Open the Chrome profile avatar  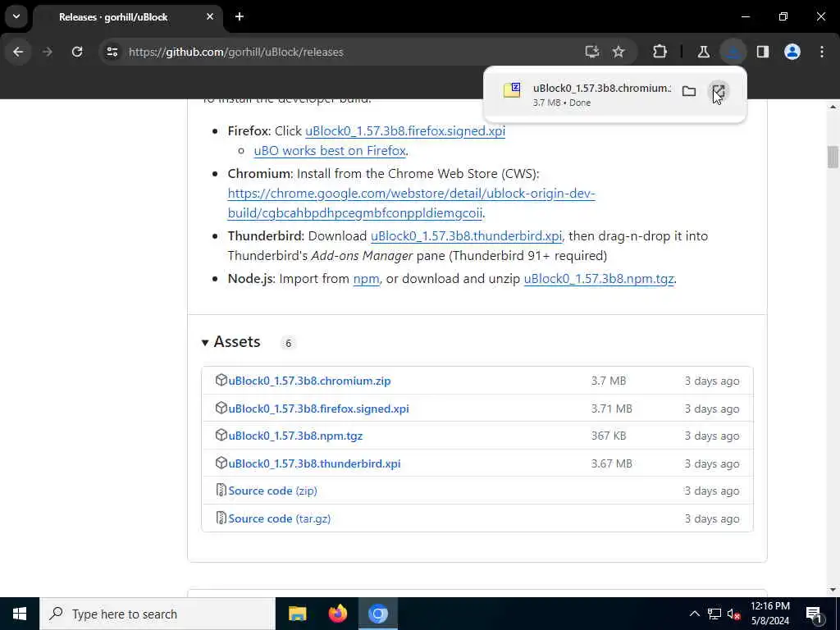click(x=792, y=52)
